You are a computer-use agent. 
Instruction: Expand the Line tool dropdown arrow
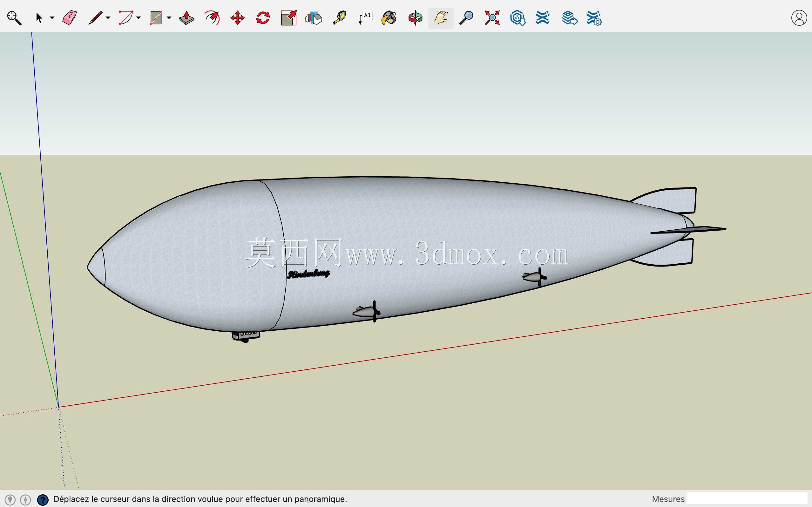[x=108, y=18]
